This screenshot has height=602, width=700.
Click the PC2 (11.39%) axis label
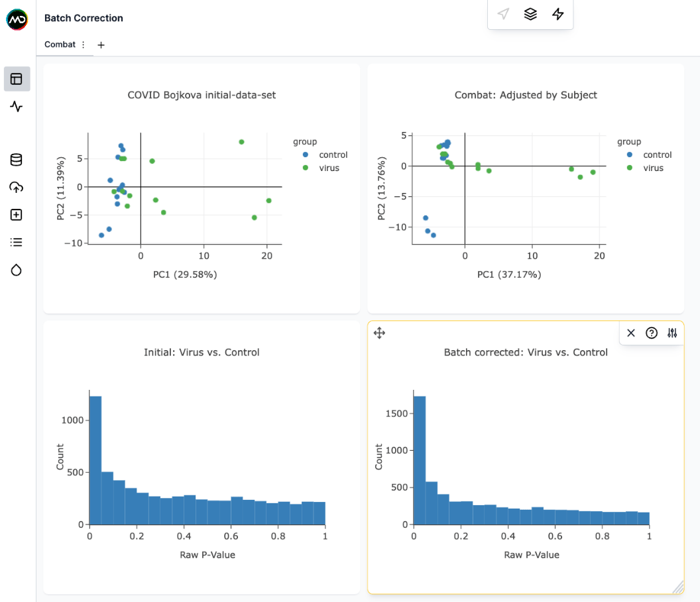click(61, 188)
